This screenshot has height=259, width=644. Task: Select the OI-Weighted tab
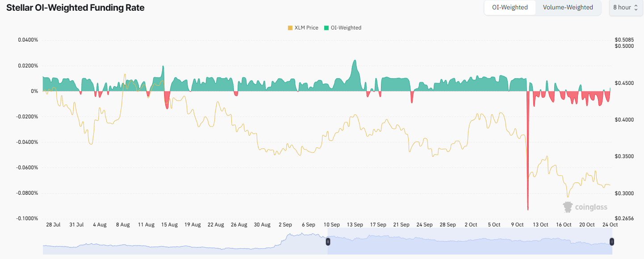510,8
